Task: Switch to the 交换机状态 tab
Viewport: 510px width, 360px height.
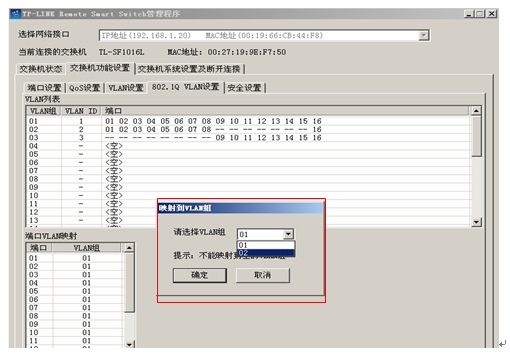Action: click(41, 69)
